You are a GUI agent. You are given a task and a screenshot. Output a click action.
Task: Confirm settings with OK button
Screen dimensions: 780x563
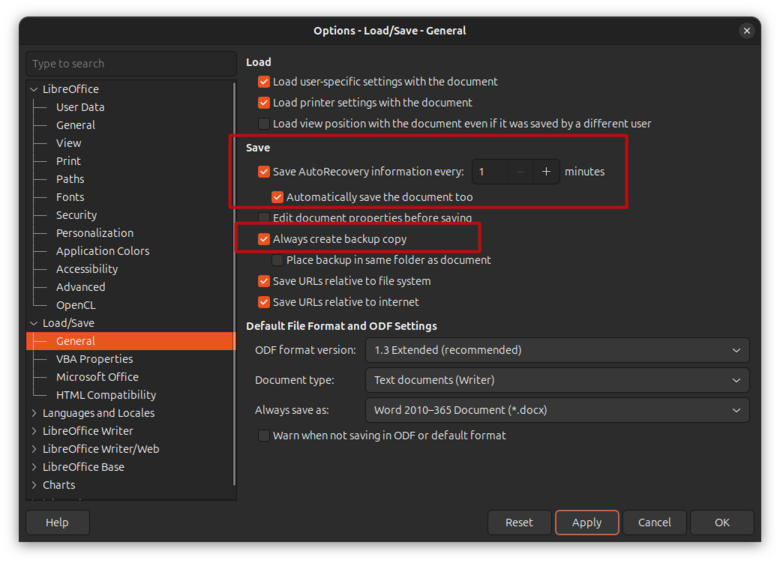click(722, 523)
